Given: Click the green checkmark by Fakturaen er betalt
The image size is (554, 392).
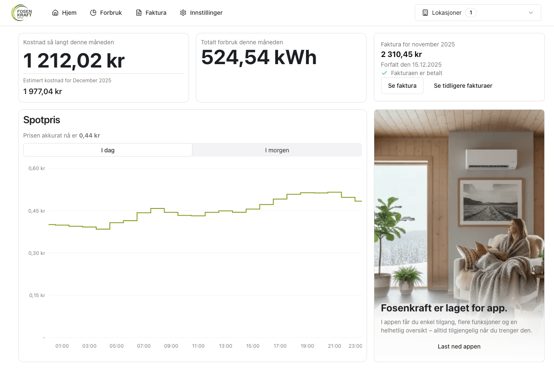Looking at the screenshot, I should [x=384, y=73].
